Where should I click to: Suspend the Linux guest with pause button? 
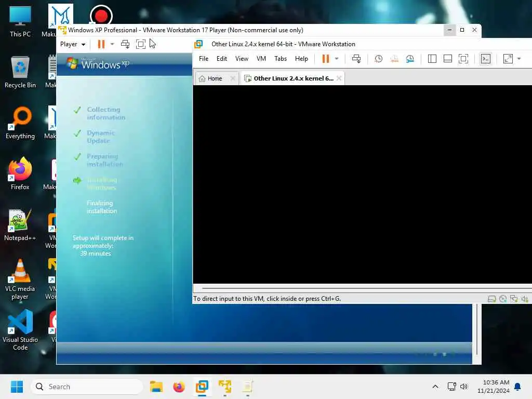click(326, 59)
